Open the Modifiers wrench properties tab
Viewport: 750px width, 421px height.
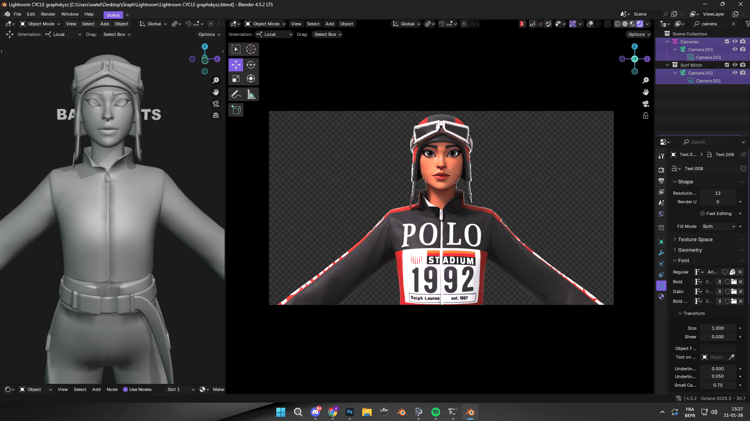coord(661,253)
